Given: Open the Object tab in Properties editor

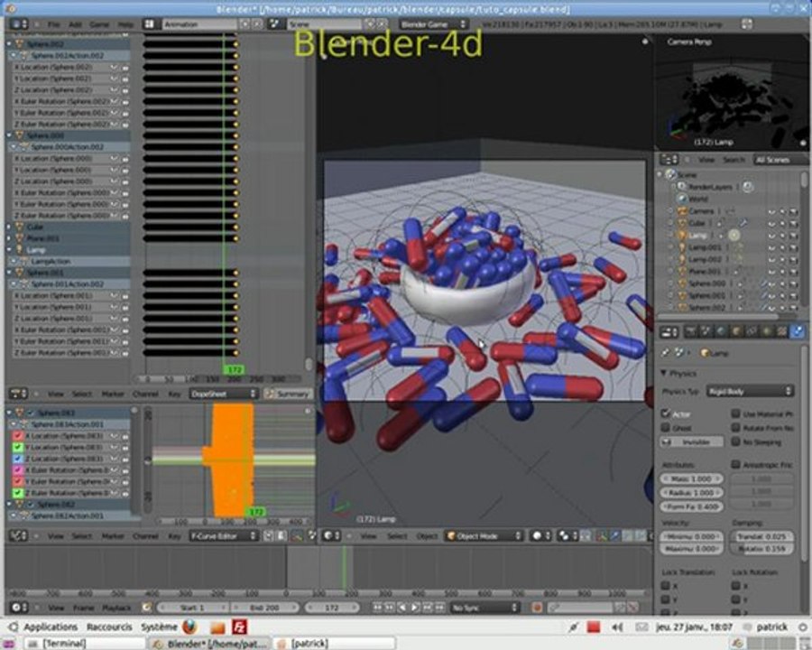Looking at the screenshot, I should [736, 331].
